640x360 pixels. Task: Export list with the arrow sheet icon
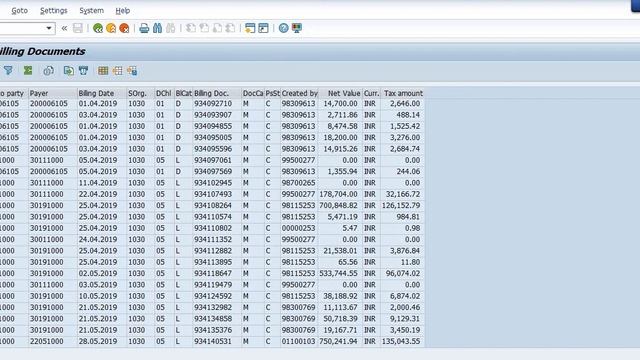pos(69,71)
